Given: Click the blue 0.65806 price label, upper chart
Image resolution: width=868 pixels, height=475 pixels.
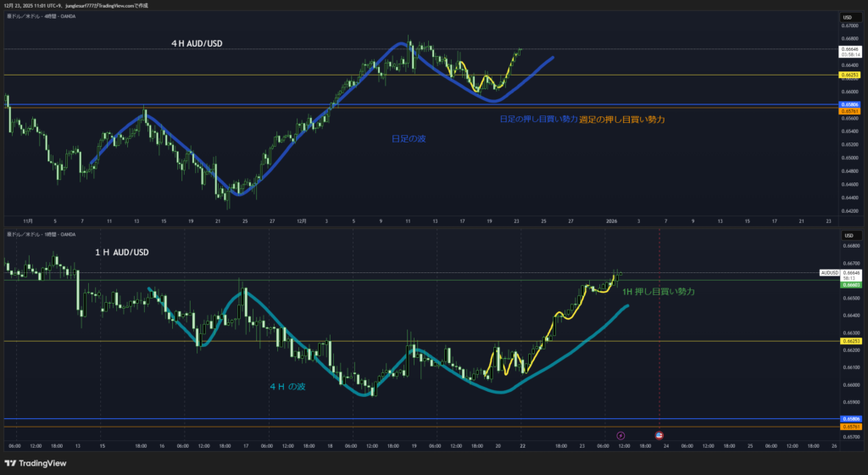Looking at the screenshot, I should click(849, 104).
